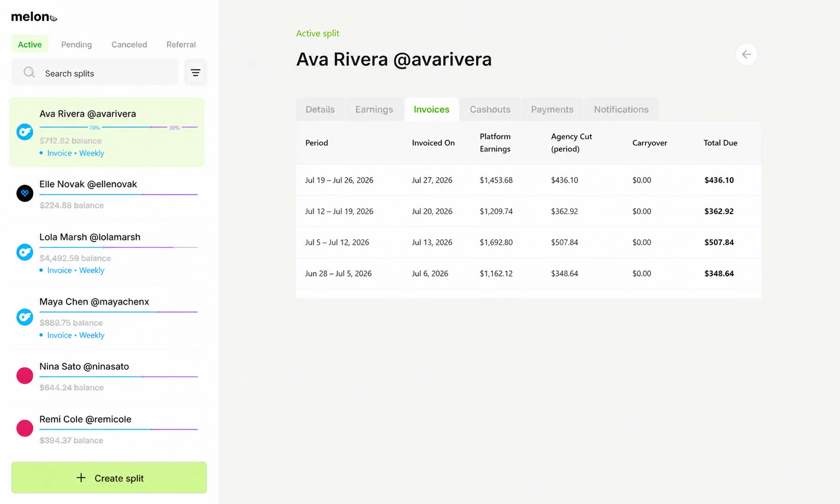Click the plus icon in Create split
840x504 pixels.
click(x=81, y=478)
